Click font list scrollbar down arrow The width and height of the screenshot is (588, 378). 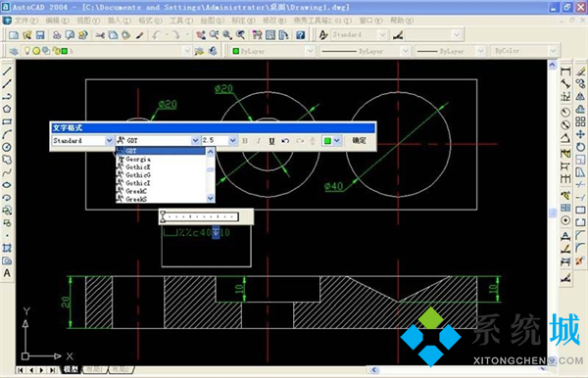pyautogui.click(x=211, y=198)
